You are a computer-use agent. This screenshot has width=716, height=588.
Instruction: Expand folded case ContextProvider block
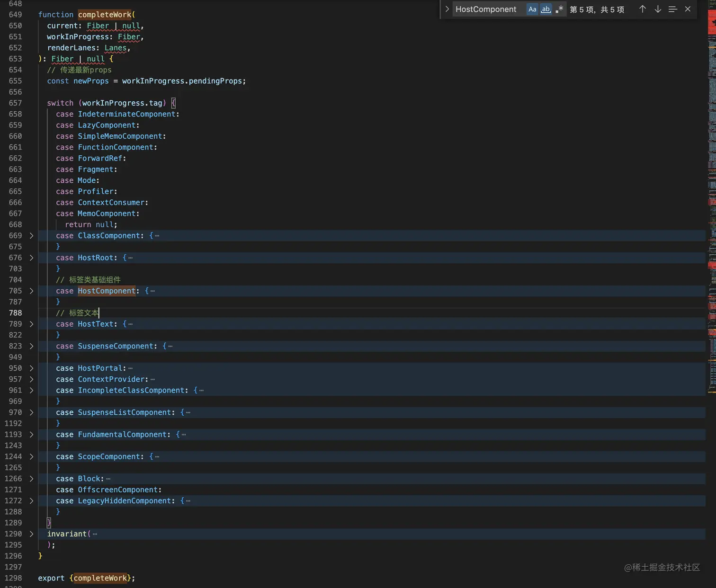click(32, 380)
